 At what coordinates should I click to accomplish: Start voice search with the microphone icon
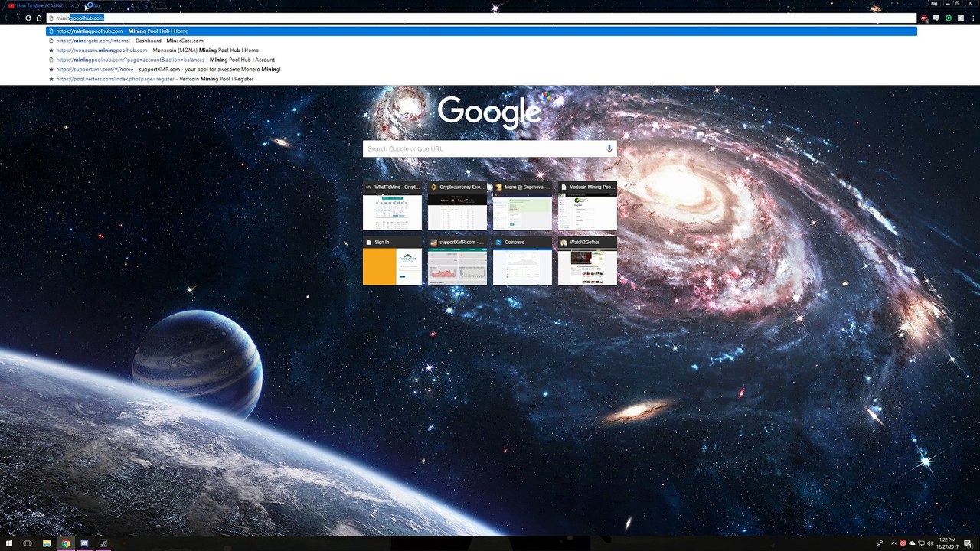tap(609, 148)
